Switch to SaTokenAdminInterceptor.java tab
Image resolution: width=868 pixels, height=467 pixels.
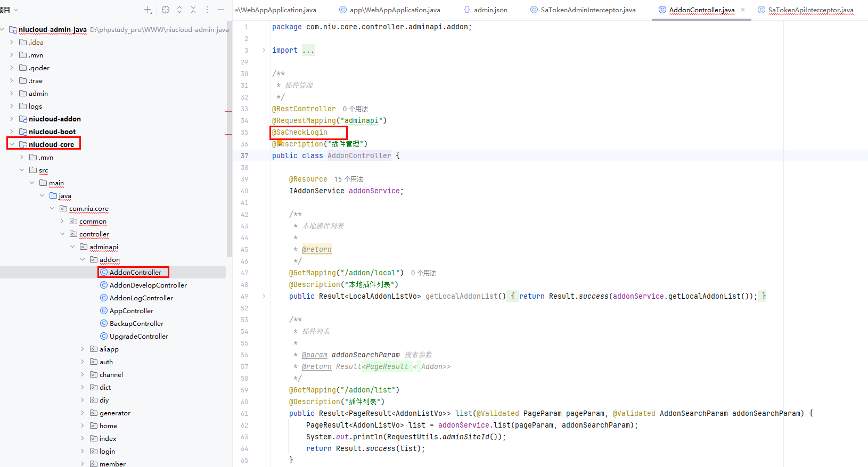587,10
